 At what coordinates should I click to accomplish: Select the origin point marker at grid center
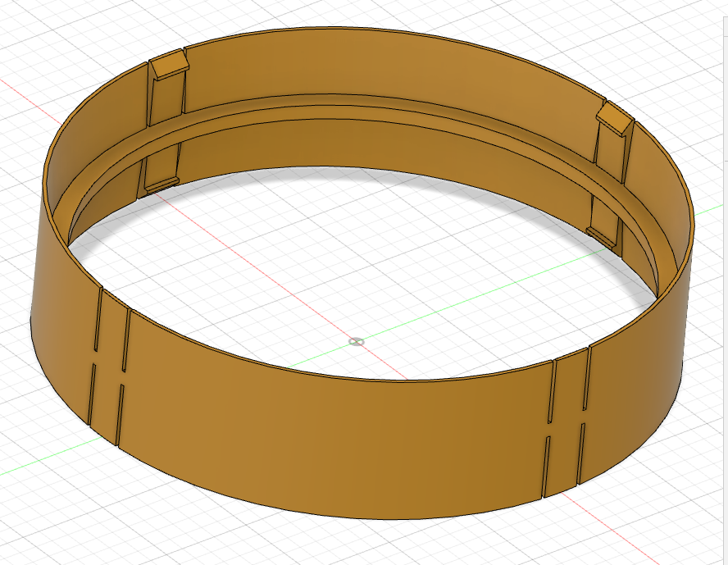point(356,342)
